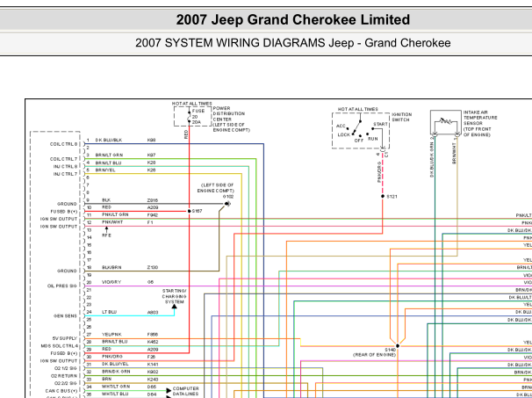Click the 'O2 2/2 SIG' pin label
The height and width of the screenshot is (398, 532).
tap(65, 383)
